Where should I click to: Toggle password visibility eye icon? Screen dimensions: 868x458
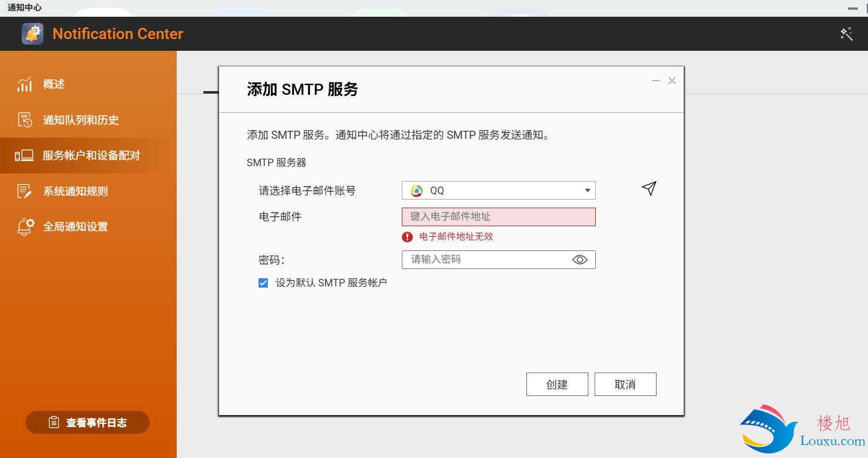580,260
